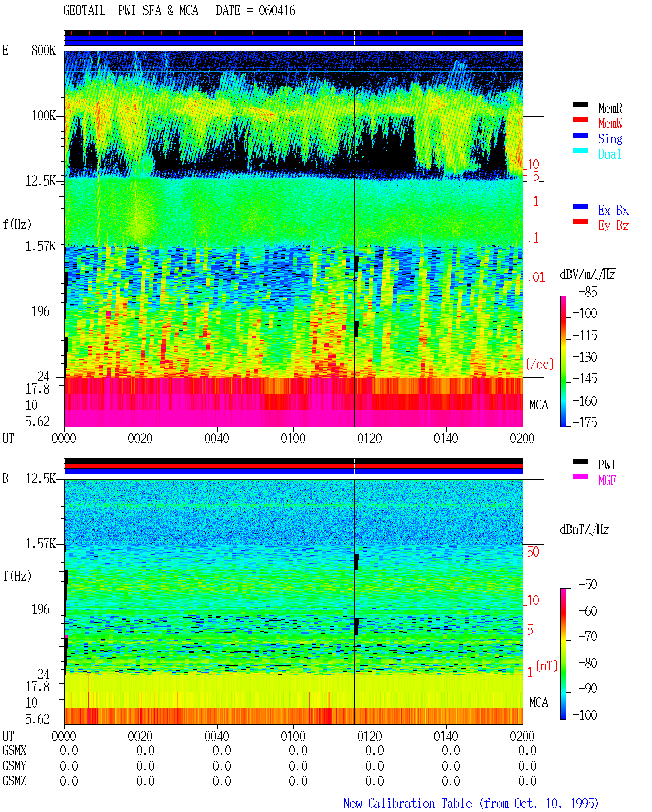Click the '[nT]' field unit label
652x812 pixels.
tap(547, 666)
